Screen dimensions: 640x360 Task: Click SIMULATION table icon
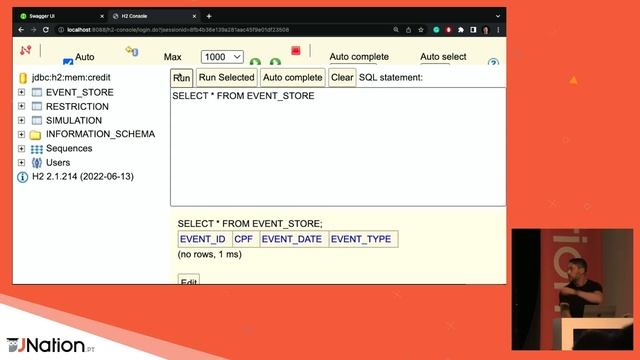coord(37,120)
